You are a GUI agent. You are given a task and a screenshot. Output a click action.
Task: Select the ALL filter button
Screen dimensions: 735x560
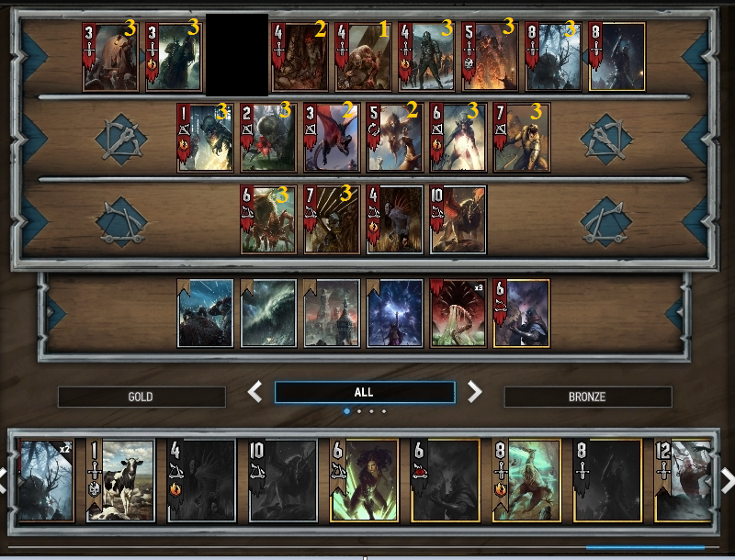365,392
